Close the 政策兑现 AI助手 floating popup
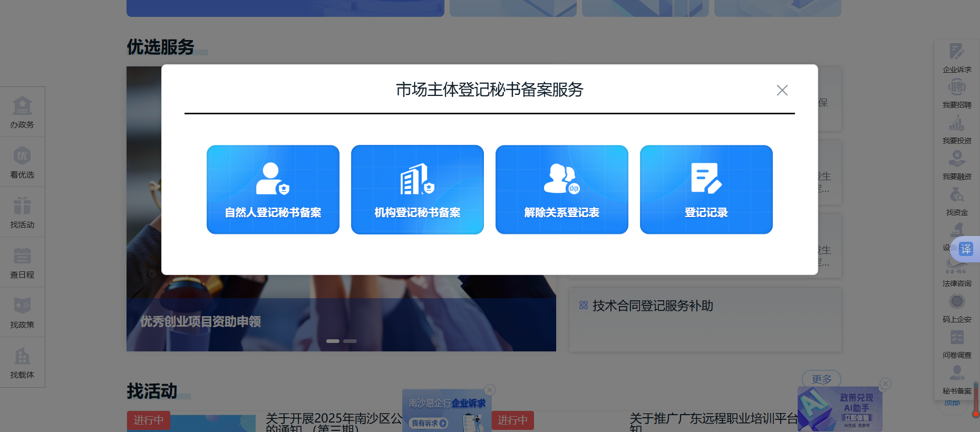Viewport: 980px width, 432px height. click(886, 384)
